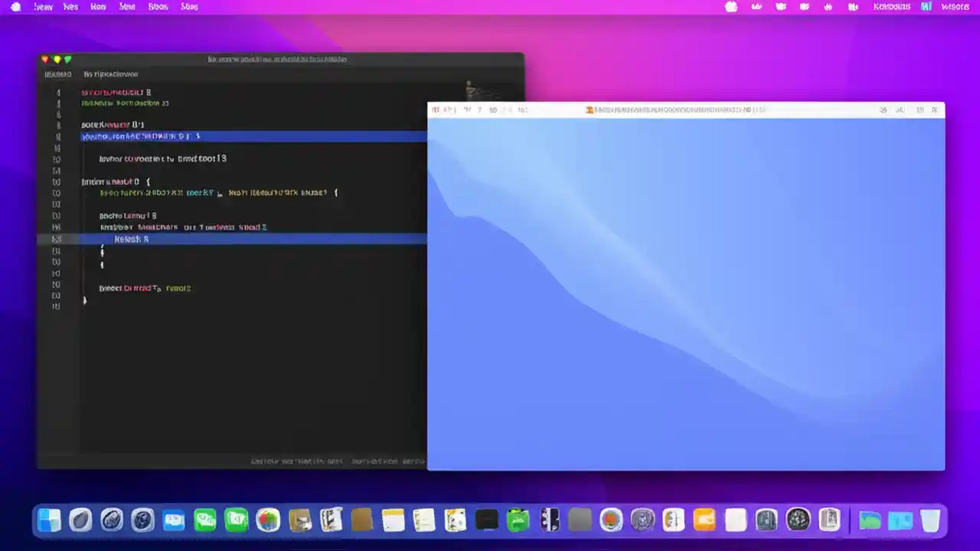
Task: Toggle the green fullscreen control on the editor window
Action: [x=67, y=59]
